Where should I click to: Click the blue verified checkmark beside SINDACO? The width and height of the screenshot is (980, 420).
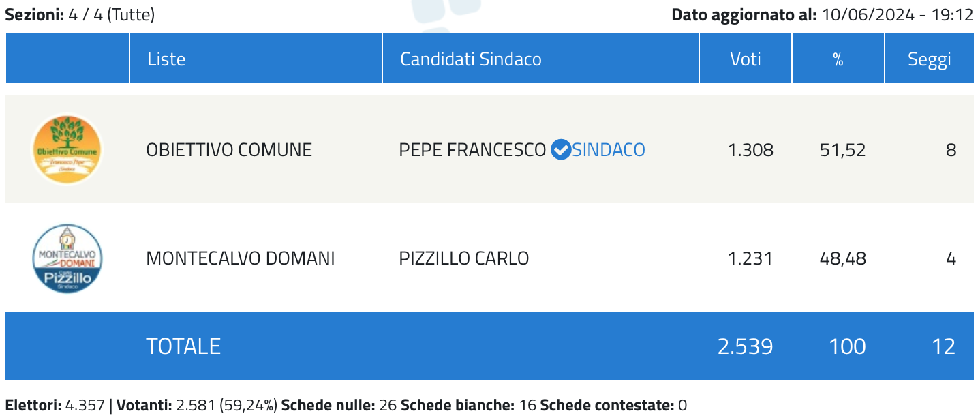click(x=560, y=149)
